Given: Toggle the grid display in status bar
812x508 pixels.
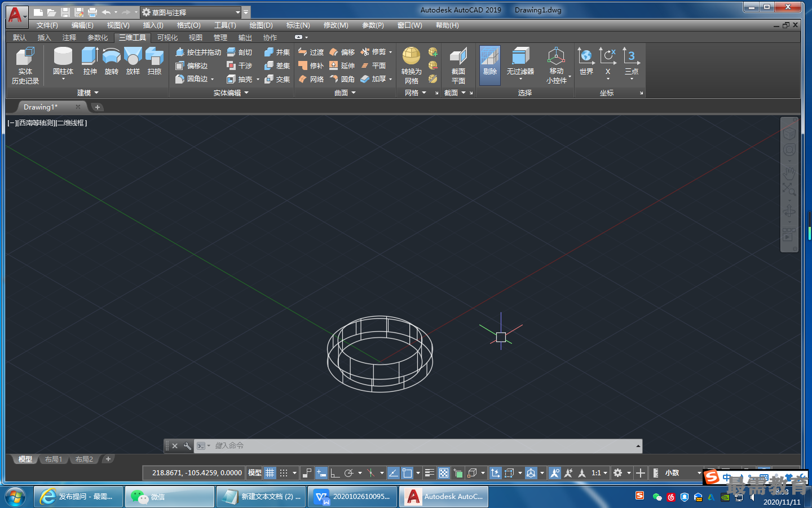Looking at the screenshot, I should tap(270, 473).
